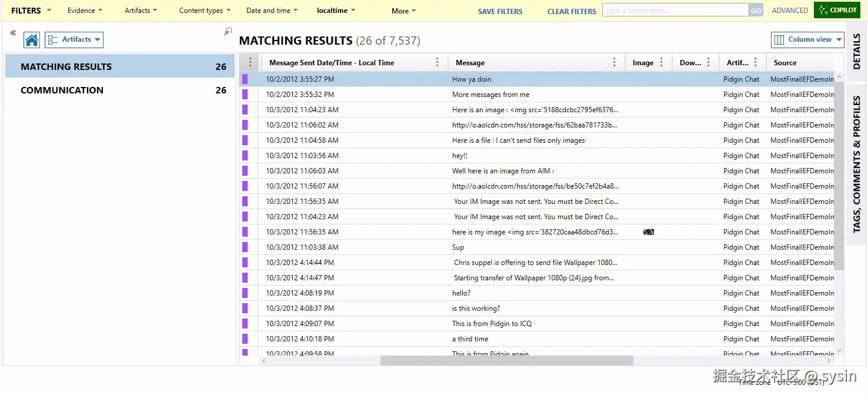This screenshot has width=868, height=396.
Task: Focus the search term input field
Action: pos(675,11)
